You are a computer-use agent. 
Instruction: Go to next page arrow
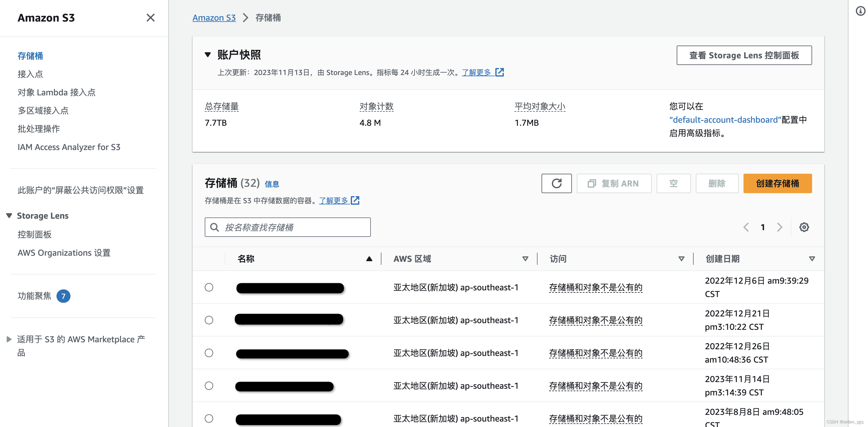(x=779, y=227)
